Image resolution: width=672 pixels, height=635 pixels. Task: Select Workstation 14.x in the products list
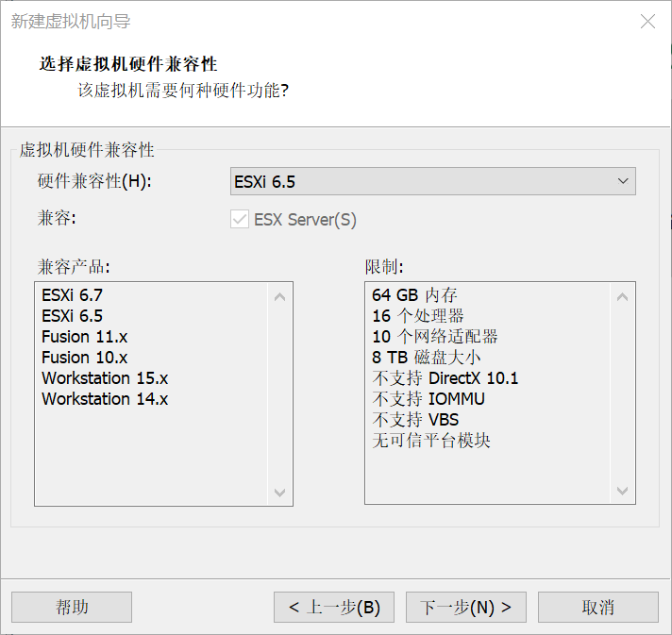pos(105,399)
